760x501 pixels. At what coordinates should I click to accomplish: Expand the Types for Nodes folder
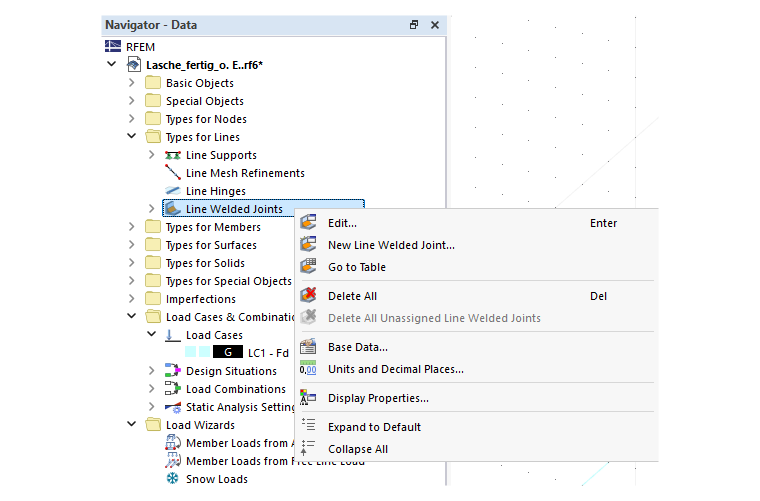pyautogui.click(x=131, y=118)
